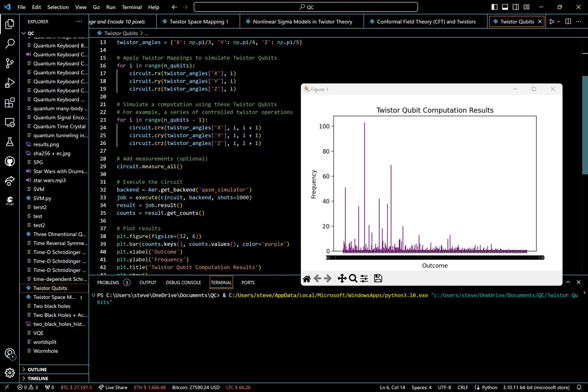Open the Search view in activity bar
588x392 pixels.
click(x=10, y=44)
